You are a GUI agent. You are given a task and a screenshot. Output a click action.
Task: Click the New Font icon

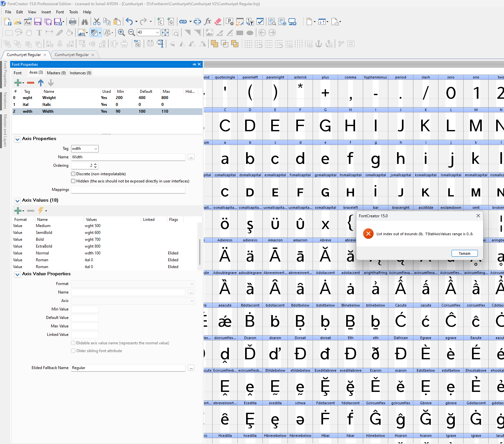point(7,22)
